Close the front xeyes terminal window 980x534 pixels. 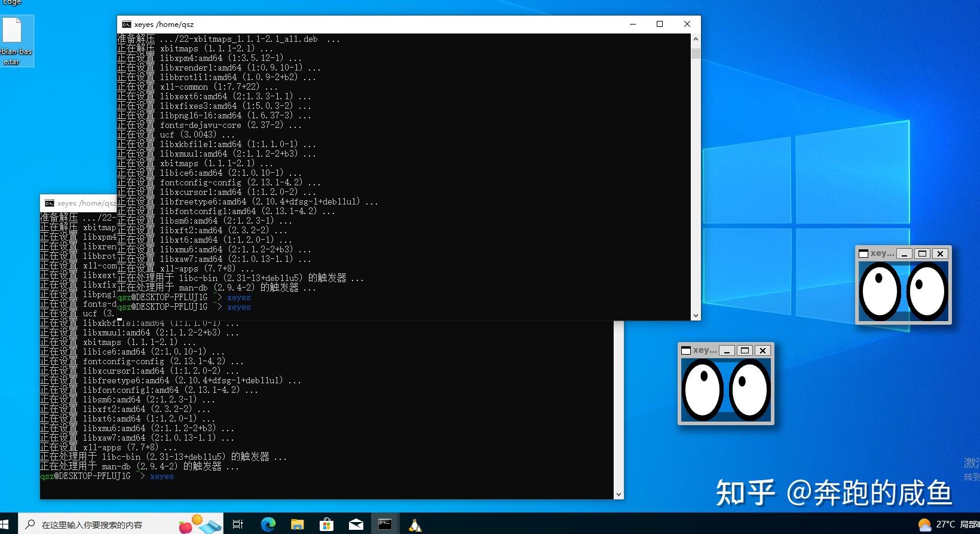pyautogui.click(x=687, y=25)
